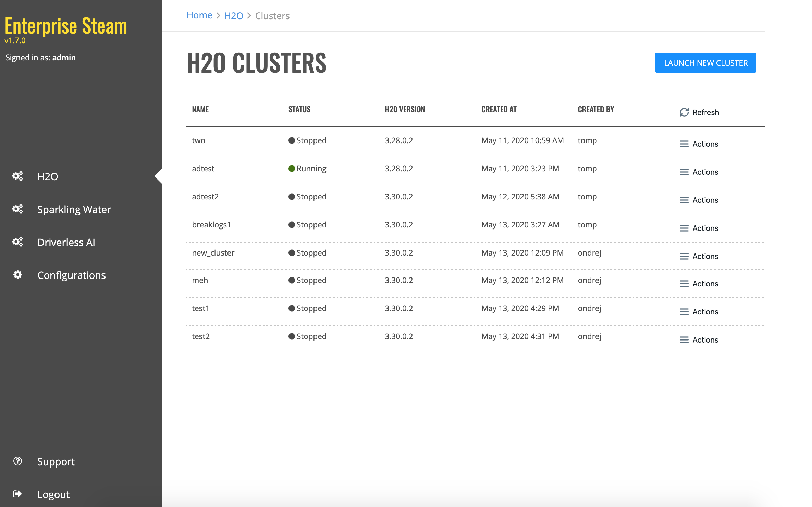Click the Clusters breadcrumb text
812x507 pixels.
272,16
